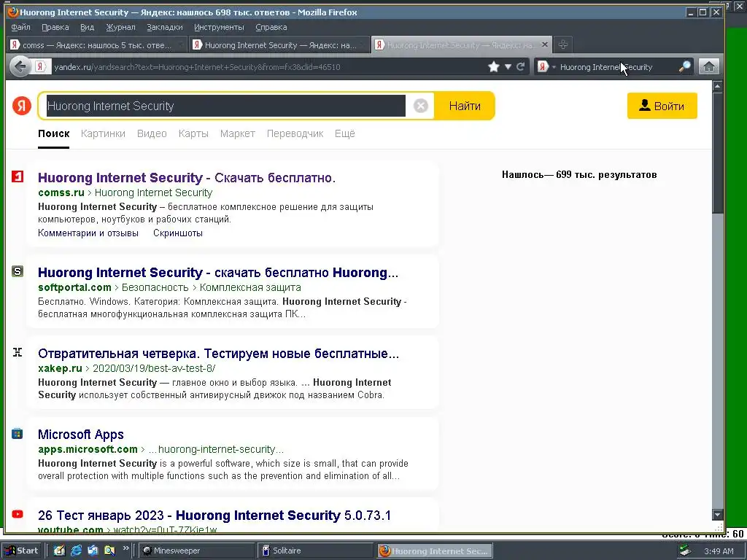Select the Маркет search category
Screen dimensions: 747x560
[238, 134]
